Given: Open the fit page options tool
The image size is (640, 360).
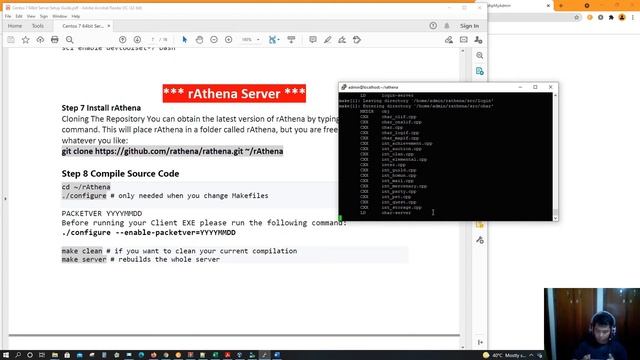Looking at the screenshot, I should point(273,40).
